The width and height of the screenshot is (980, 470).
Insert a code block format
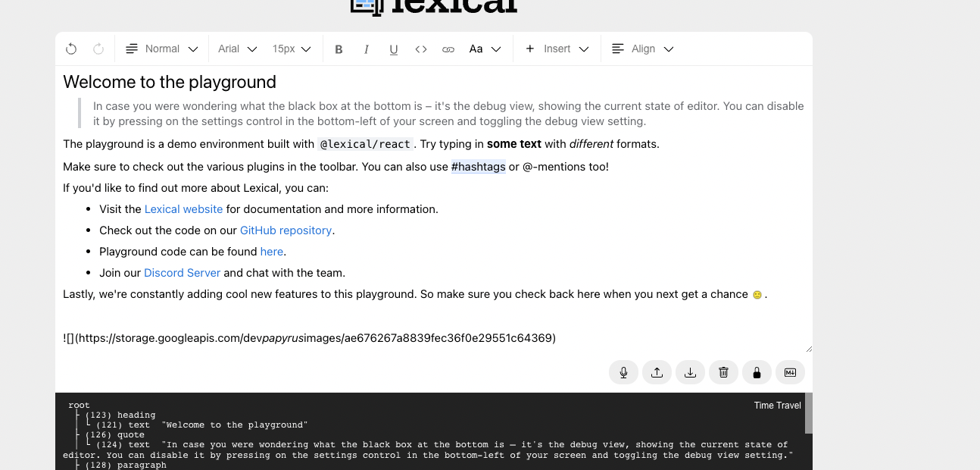[x=421, y=49]
